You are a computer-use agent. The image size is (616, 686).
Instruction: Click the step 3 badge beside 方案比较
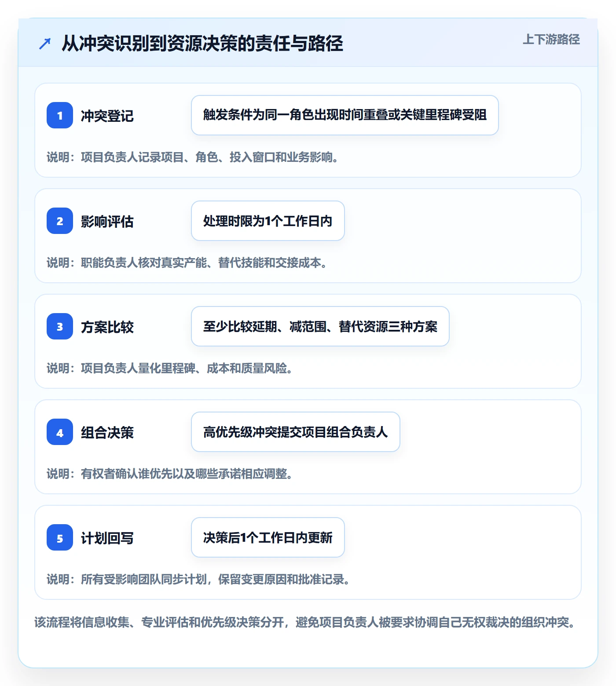pyautogui.click(x=60, y=326)
